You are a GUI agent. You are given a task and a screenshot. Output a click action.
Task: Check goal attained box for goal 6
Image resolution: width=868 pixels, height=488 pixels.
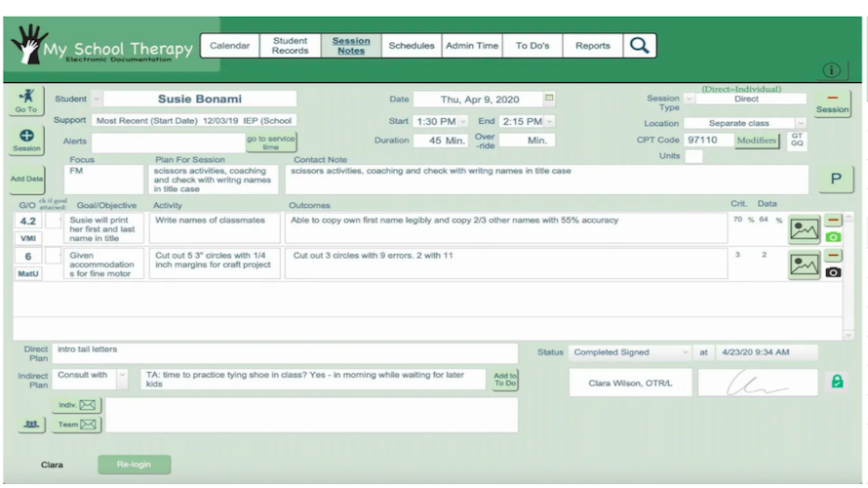pyautogui.click(x=53, y=256)
